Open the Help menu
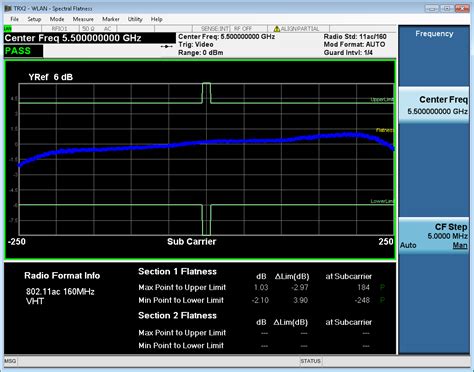474x372 pixels. 156,19
